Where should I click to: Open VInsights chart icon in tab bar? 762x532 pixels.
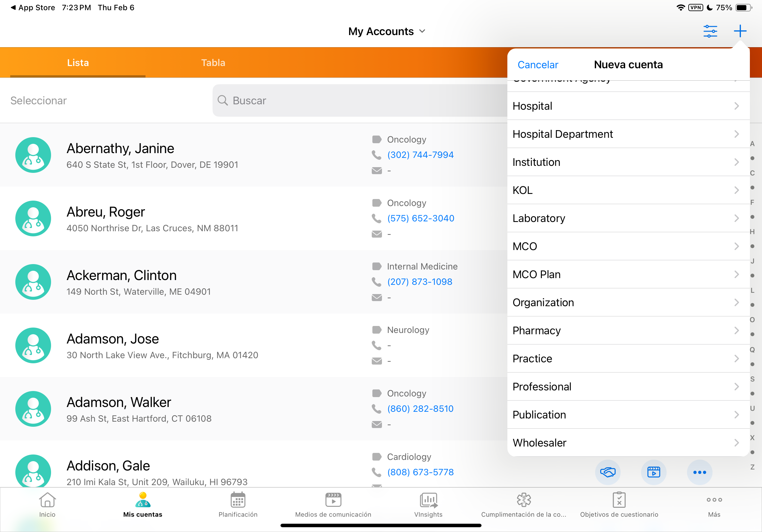[x=428, y=505]
